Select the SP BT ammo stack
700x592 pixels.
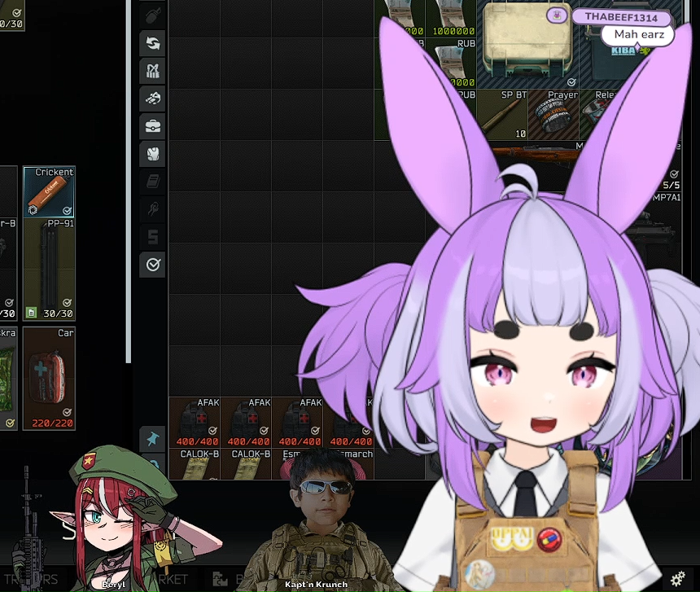click(502, 115)
